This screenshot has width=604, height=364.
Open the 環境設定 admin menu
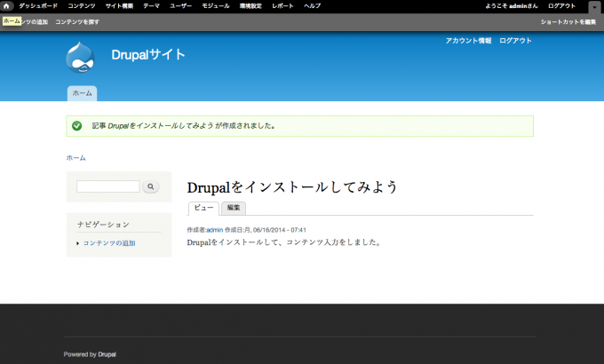pos(250,6)
